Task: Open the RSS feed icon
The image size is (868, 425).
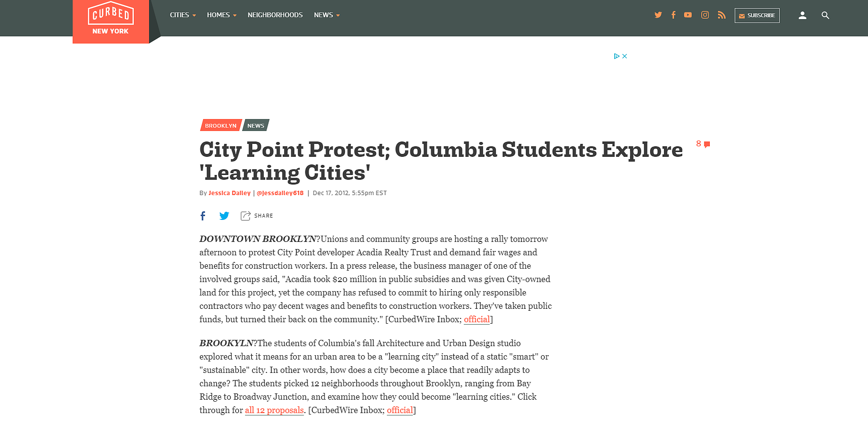Action: tap(722, 15)
